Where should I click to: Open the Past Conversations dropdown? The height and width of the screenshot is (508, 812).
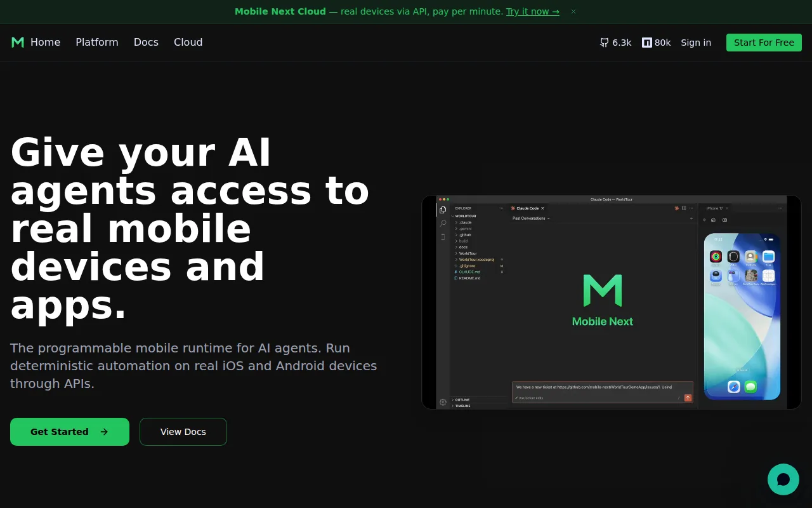pos(531,218)
